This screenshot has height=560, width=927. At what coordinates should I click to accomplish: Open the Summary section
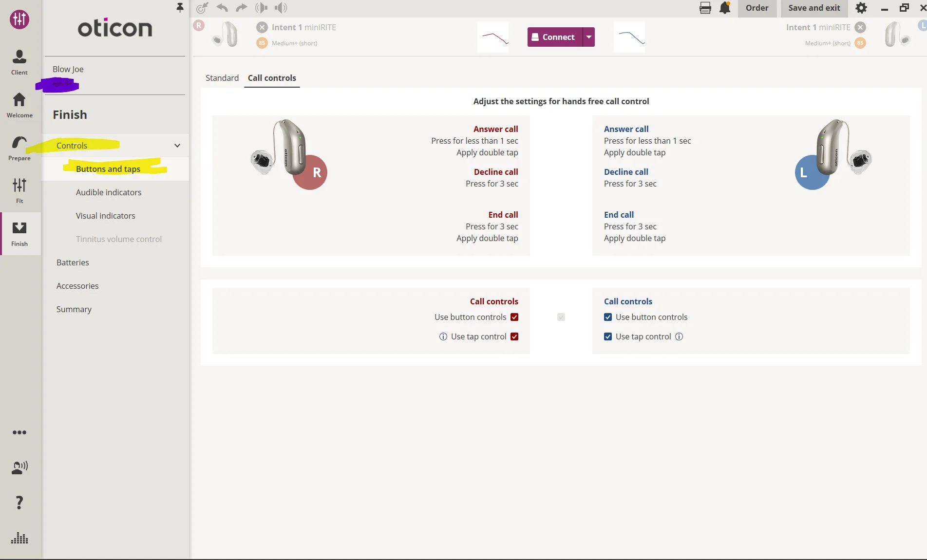[x=74, y=309]
